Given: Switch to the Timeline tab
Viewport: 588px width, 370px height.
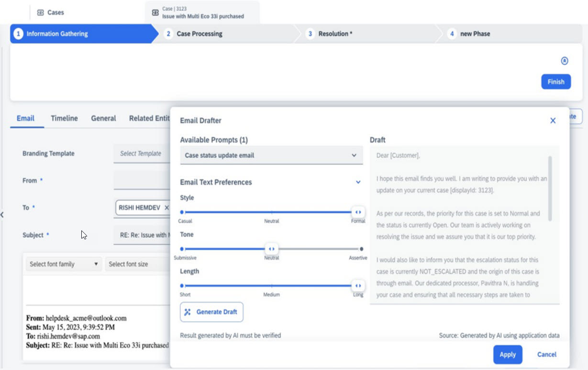Looking at the screenshot, I should click(64, 118).
